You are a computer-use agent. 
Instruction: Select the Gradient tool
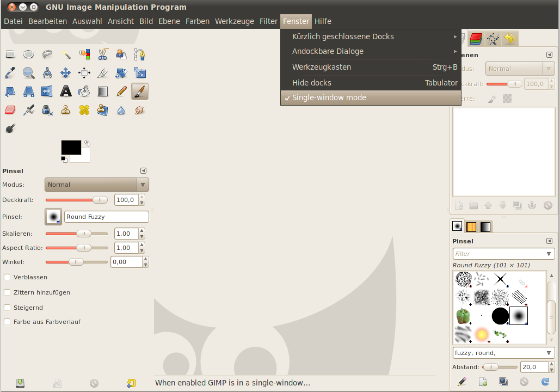pos(102,91)
